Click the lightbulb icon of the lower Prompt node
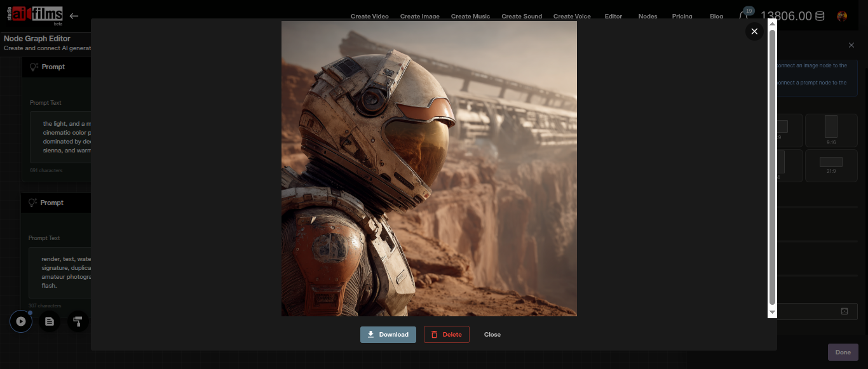The width and height of the screenshot is (868, 369). click(x=32, y=203)
